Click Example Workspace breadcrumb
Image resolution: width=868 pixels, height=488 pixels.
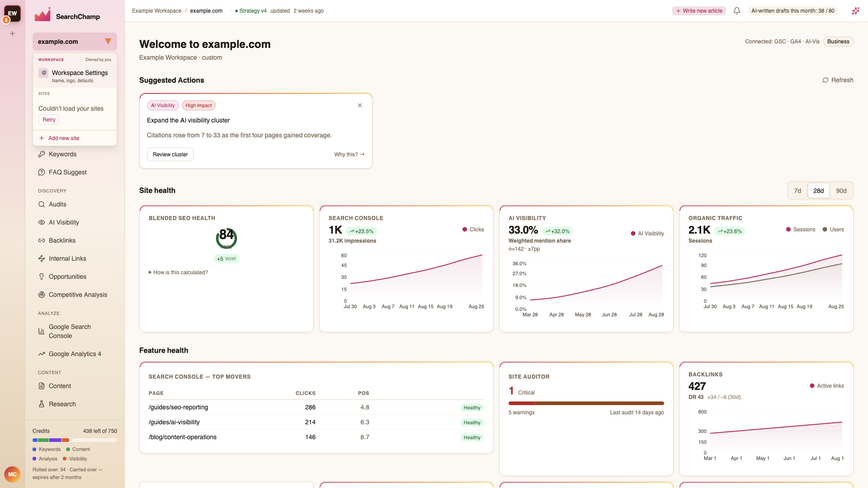pos(156,11)
